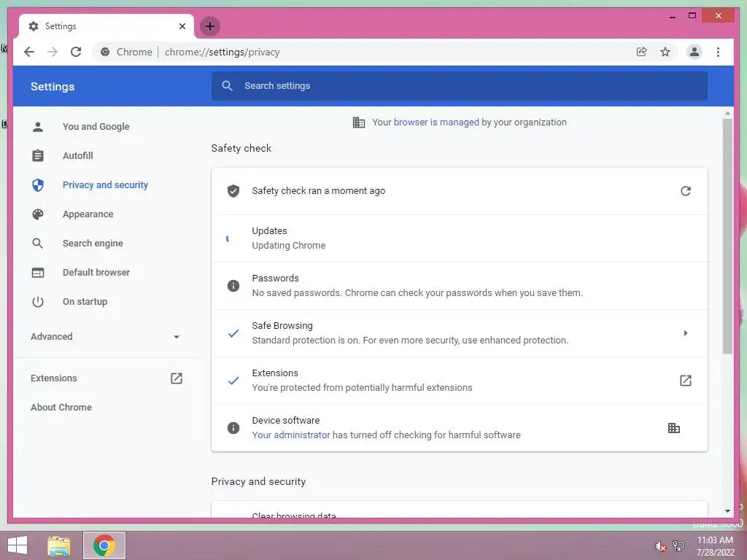Click the Settings page title header

53,87
